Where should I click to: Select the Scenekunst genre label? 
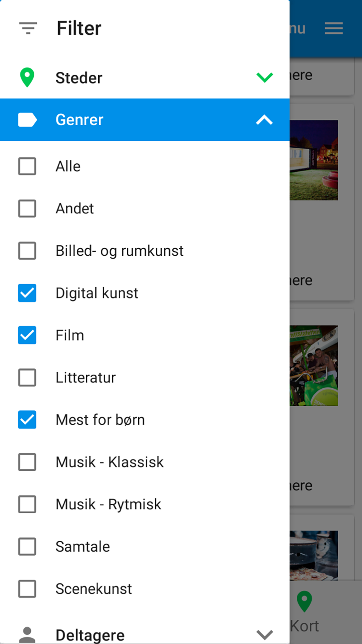(94, 589)
